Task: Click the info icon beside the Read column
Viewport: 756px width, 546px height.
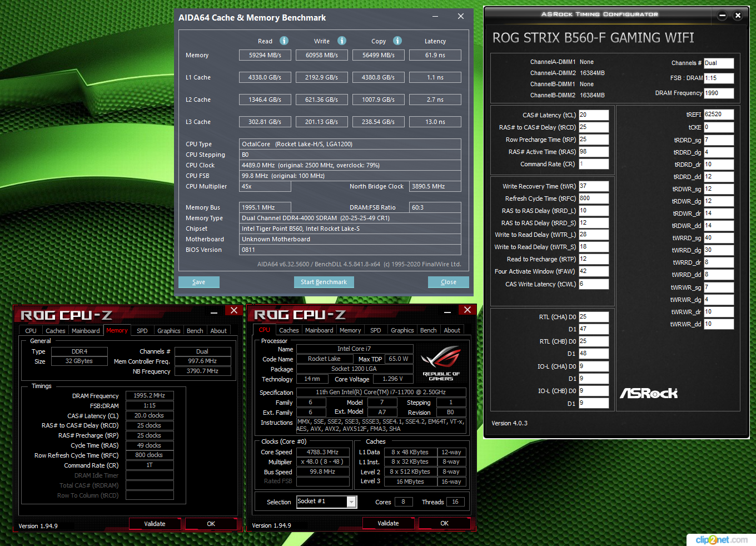Action: tap(284, 41)
